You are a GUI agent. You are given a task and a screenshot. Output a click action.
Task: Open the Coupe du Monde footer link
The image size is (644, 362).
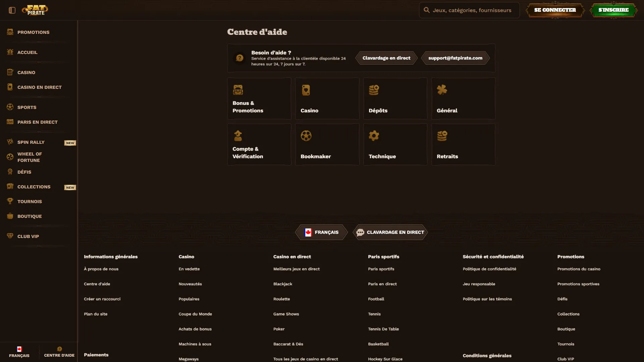(195, 314)
